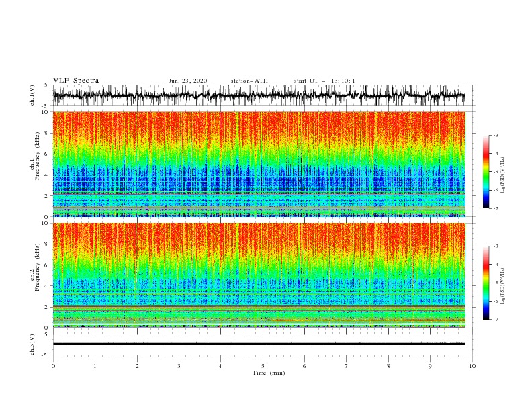This screenshot has width=532, height=411.
Task: Select the "start UT = 13:10:1" text
Action: pos(324,81)
